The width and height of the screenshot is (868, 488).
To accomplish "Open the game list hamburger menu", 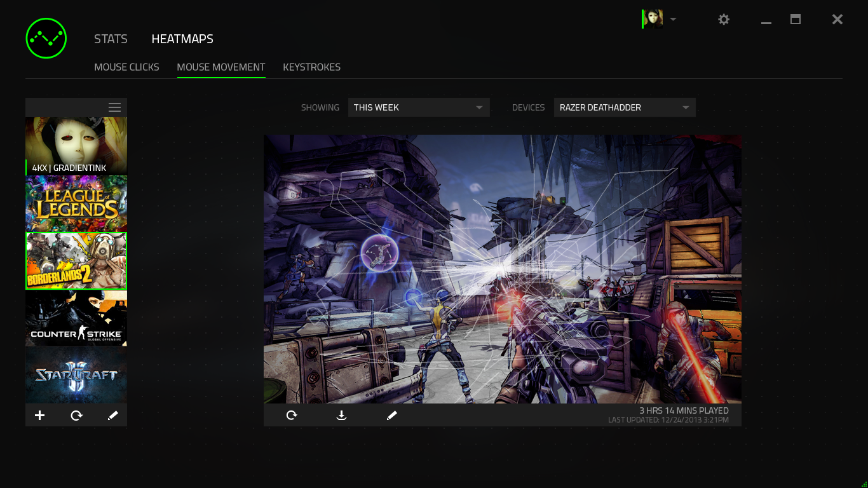I will [x=114, y=107].
